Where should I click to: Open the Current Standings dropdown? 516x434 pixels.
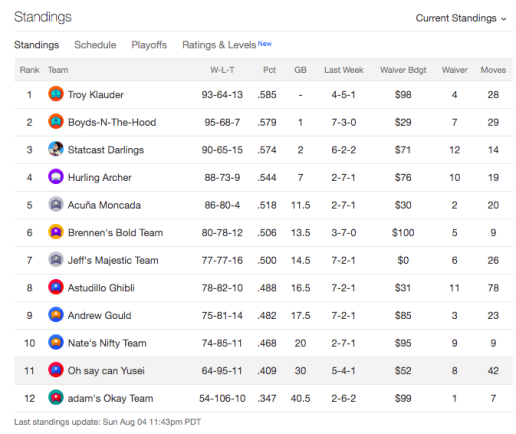click(461, 18)
